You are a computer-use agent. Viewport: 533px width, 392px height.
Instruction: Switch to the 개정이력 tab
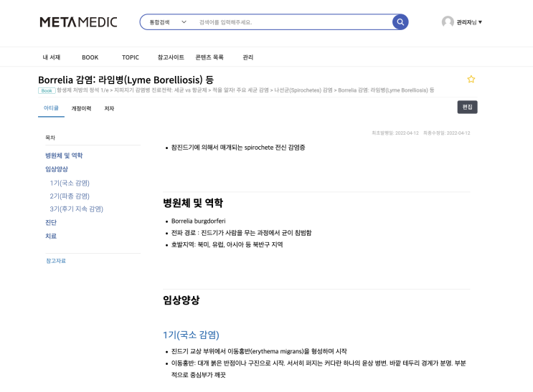click(81, 108)
